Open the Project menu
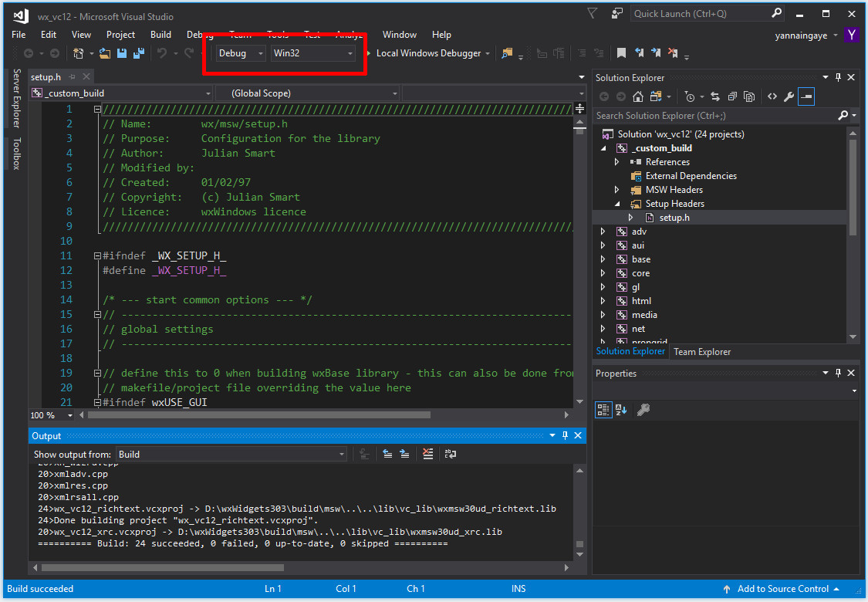The width and height of the screenshot is (868, 602). 120,34
